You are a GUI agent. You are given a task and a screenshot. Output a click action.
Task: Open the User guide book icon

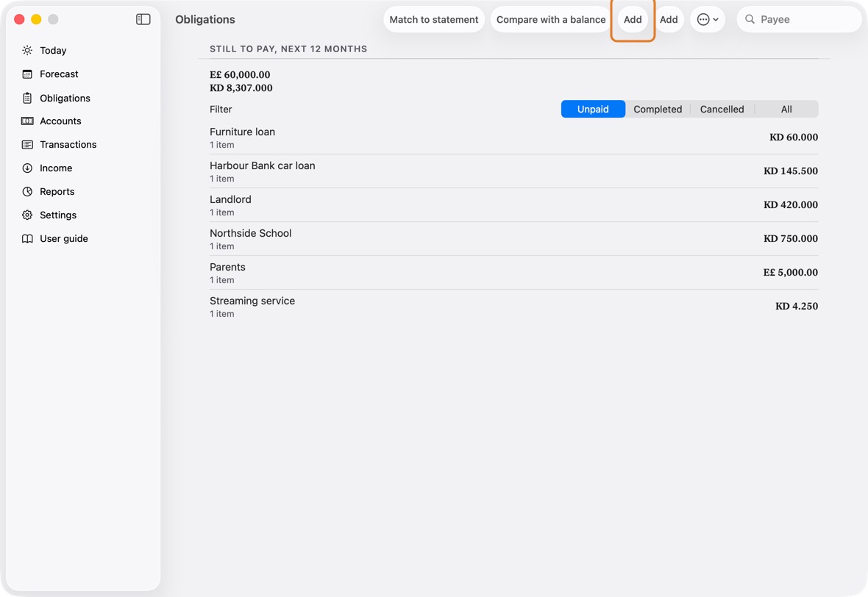point(27,238)
